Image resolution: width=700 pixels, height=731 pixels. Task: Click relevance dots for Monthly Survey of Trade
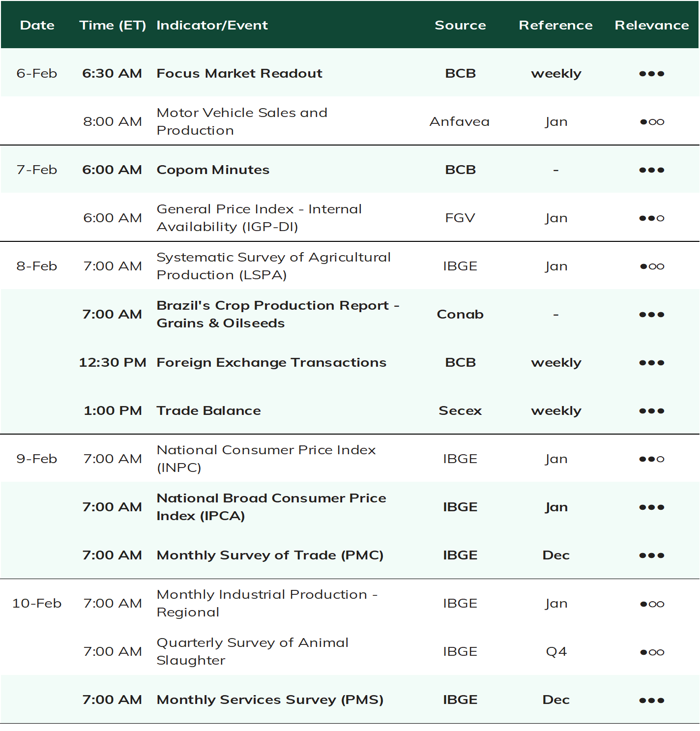tap(652, 556)
